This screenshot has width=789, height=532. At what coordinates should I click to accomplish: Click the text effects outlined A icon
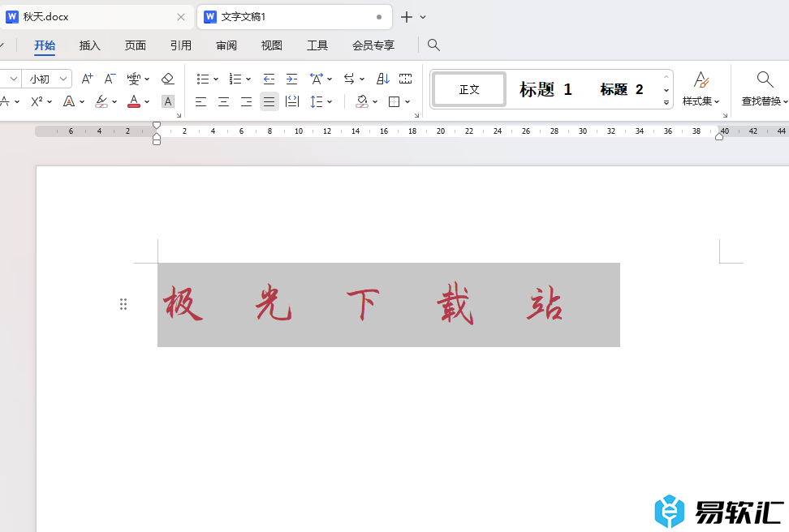(69, 101)
